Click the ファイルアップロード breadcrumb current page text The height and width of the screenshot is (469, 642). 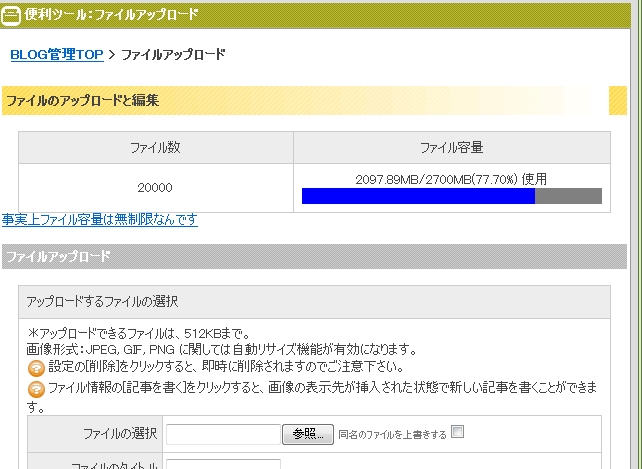173,54
